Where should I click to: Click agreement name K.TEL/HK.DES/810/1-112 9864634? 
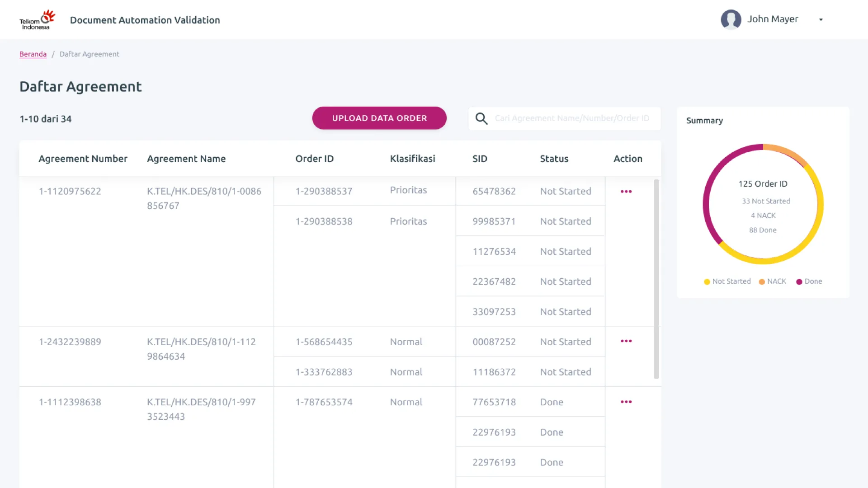click(x=201, y=349)
